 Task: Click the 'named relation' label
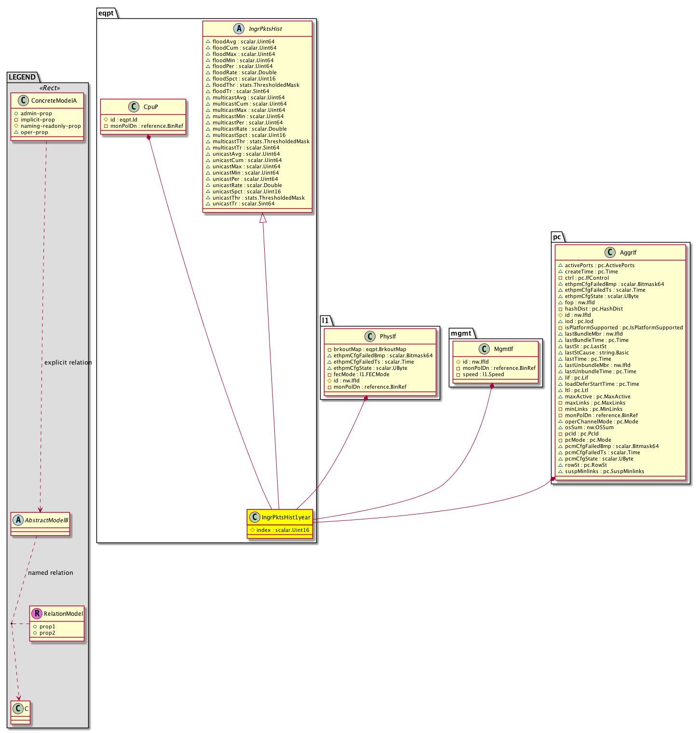[x=51, y=573]
